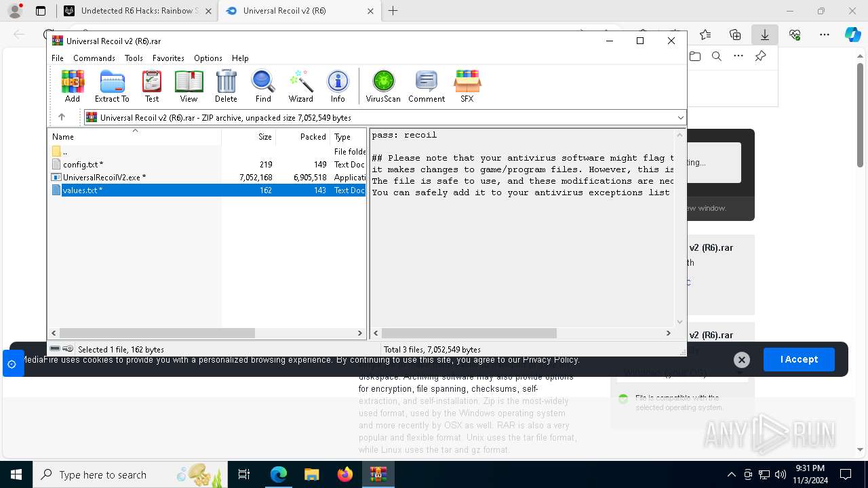Screen dimensions: 868x488
Task: Open Copilot sidebar icon
Action: pos(852,35)
